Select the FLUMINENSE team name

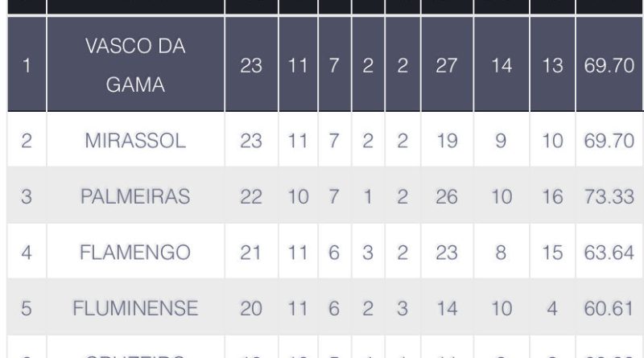[x=135, y=309]
